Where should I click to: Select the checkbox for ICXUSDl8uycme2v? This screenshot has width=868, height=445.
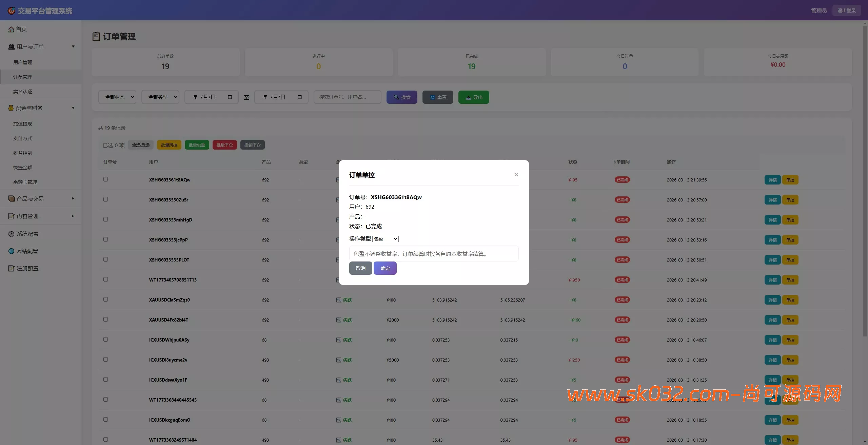pos(105,359)
